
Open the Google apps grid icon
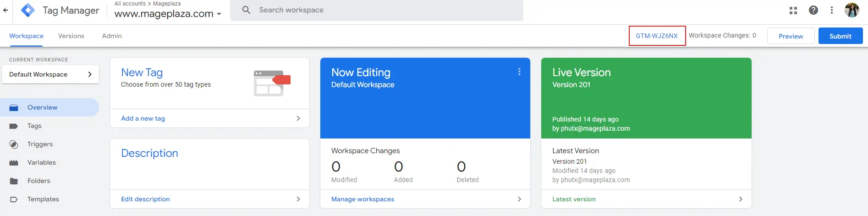click(793, 10)
